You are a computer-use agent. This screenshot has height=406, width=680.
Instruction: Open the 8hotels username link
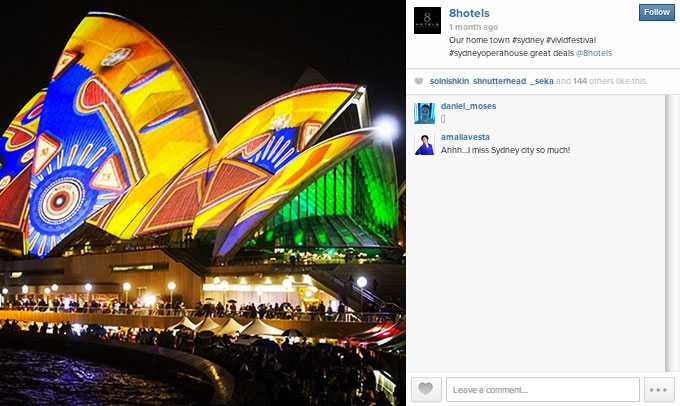pos(469,13)
